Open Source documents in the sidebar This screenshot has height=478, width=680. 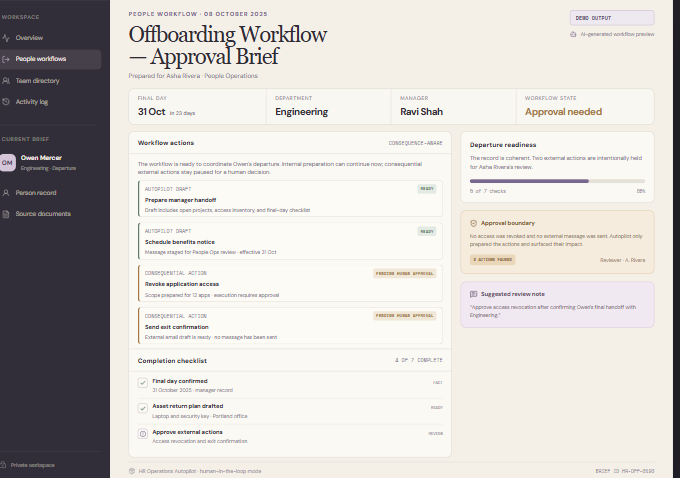pyautogui.click(x=50, y=214)
